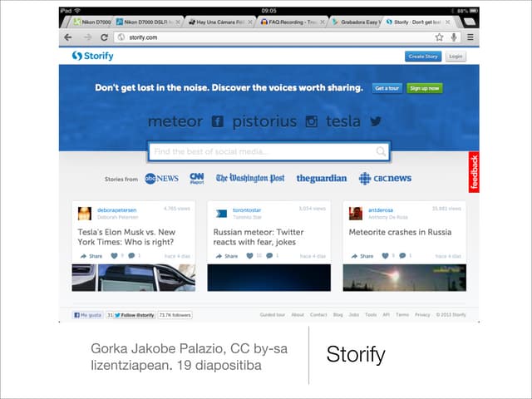Click About footer link
532x399 pixels.
click(x=298, y=315)
